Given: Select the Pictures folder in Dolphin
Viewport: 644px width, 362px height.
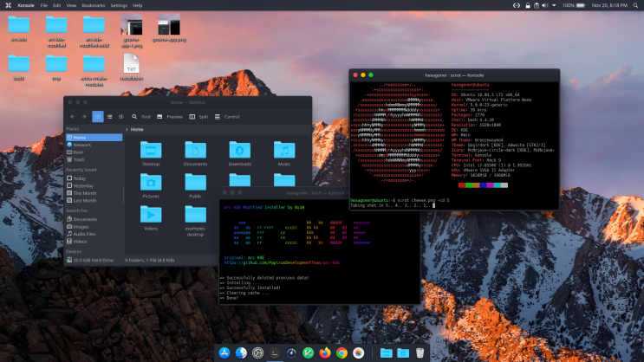Looking at the screenshot, I should (x=151, y=185).
